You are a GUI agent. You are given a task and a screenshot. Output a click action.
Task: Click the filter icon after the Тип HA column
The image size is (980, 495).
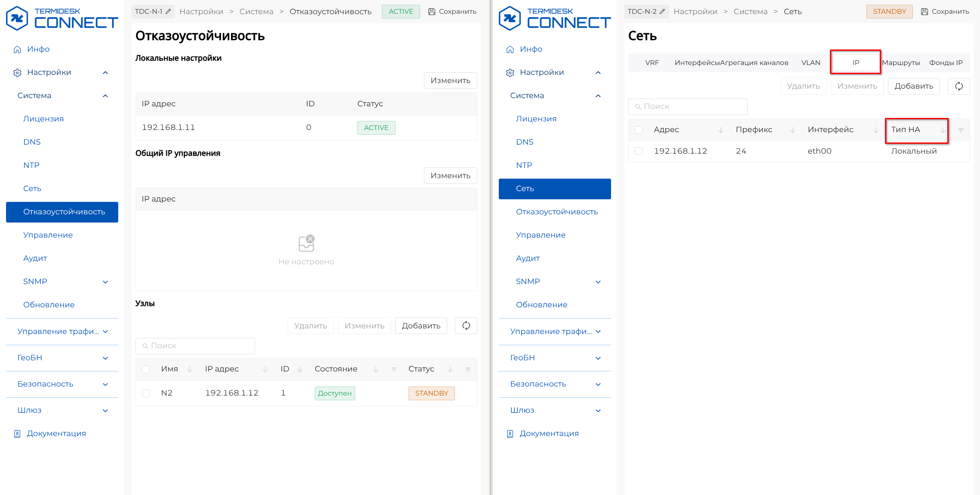961,130
